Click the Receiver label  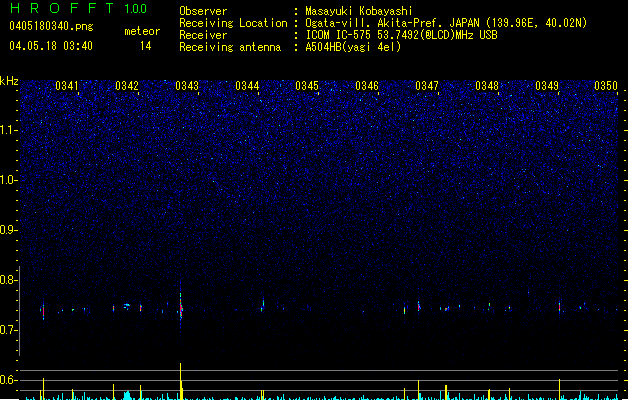(x=203, y=35)
